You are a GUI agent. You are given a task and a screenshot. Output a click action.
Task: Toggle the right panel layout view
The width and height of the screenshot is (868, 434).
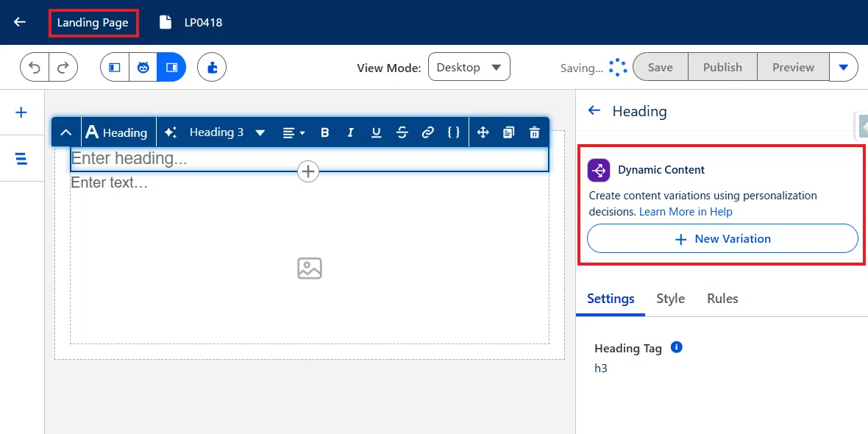click(x=171, y=68)
